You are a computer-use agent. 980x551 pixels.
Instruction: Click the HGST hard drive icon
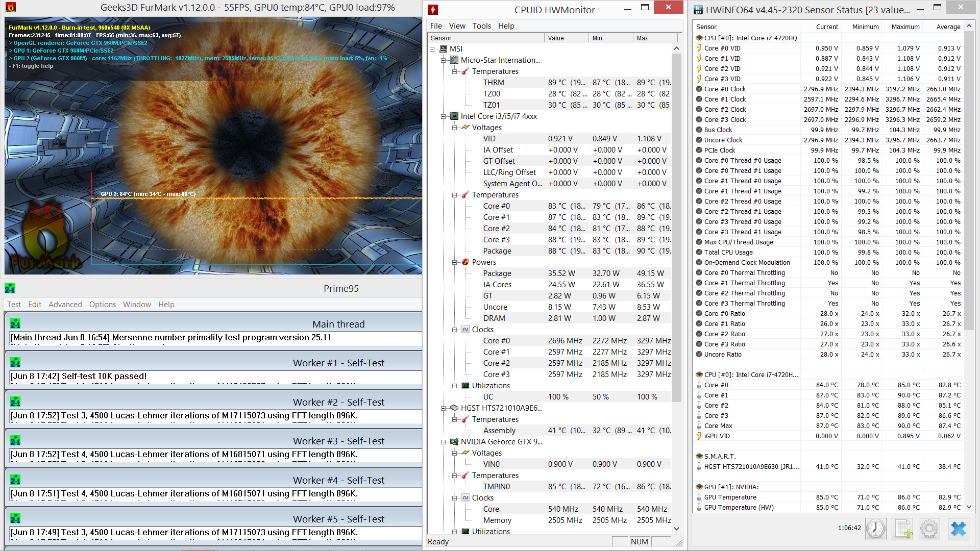(454, 408)
